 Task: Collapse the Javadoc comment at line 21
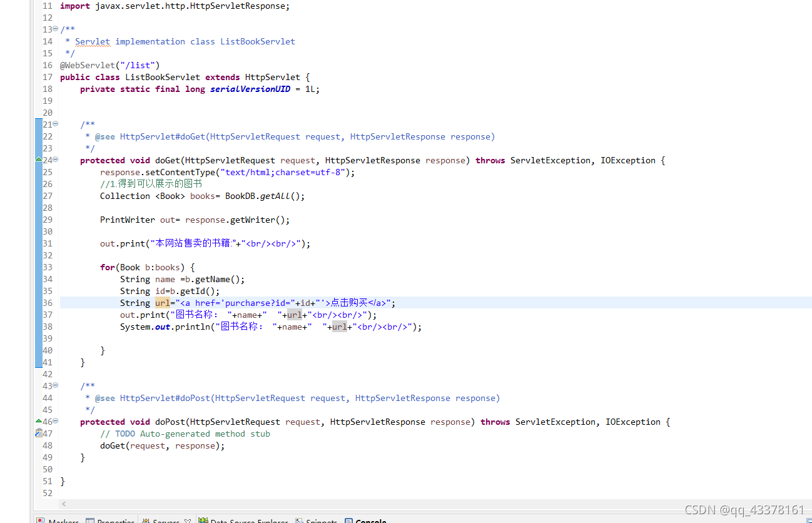coord(55,124)
